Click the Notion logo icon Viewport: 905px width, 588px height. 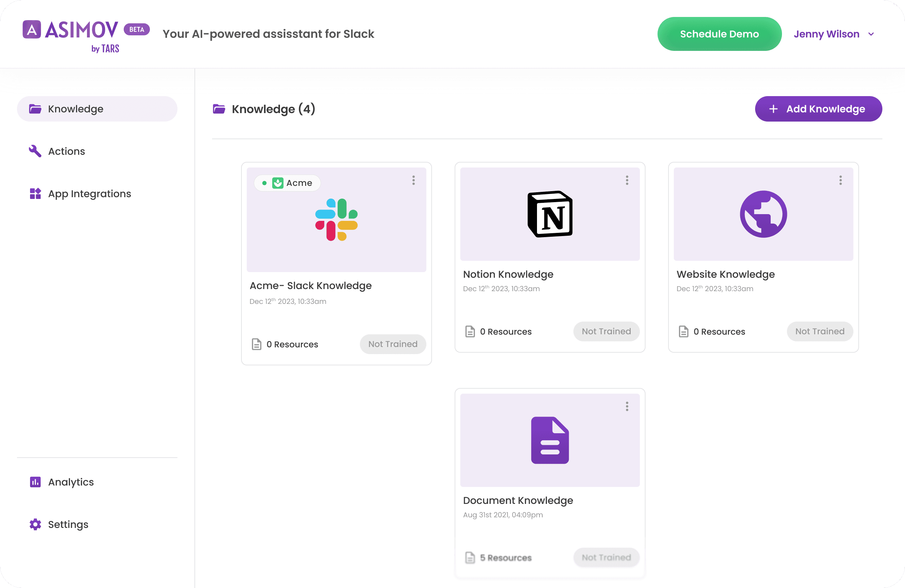pyautogui.click(x=550, y=214)
